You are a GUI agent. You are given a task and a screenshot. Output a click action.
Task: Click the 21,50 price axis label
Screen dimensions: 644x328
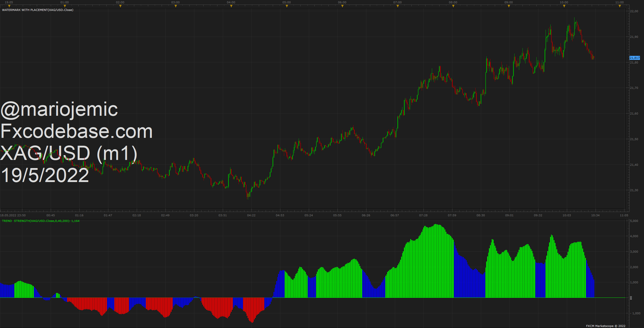(634, 139)
